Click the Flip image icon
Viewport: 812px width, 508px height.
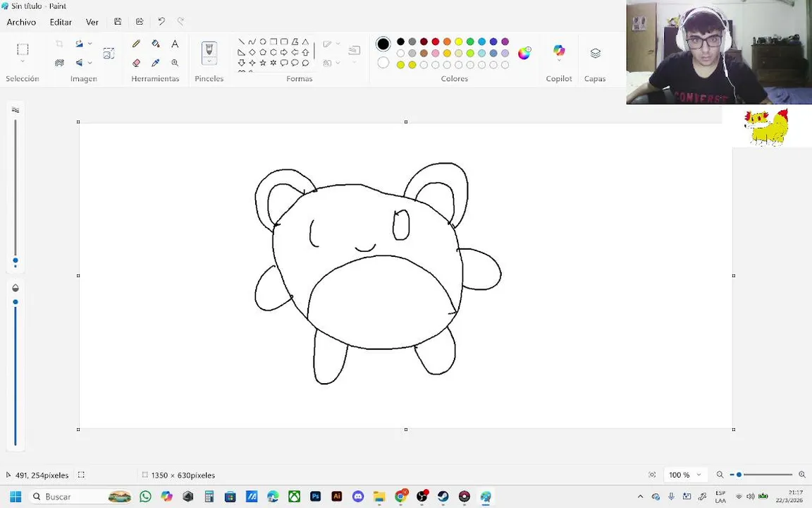[x=79, y=63]
